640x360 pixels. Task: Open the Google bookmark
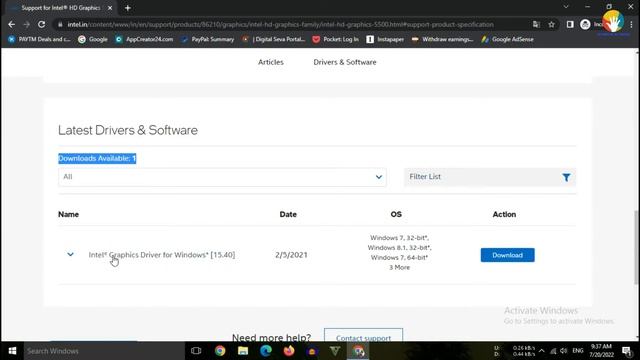click(93, 39)
